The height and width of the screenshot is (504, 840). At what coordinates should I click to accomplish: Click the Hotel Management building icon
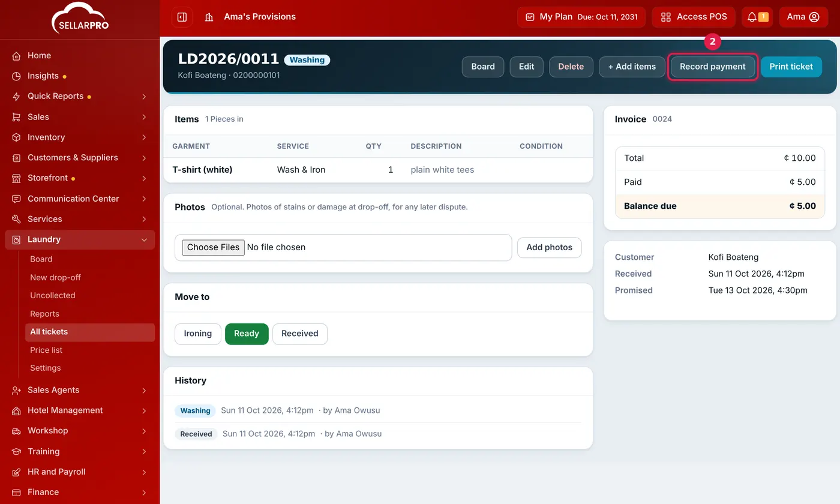pyautogui.click(x=16, y=410)
